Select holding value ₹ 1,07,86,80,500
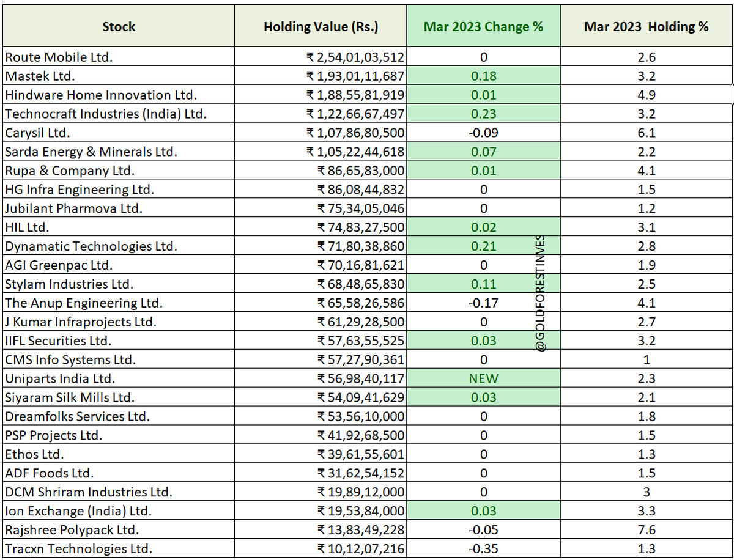Viewport: 734px width, 560px height. [321, 133]
